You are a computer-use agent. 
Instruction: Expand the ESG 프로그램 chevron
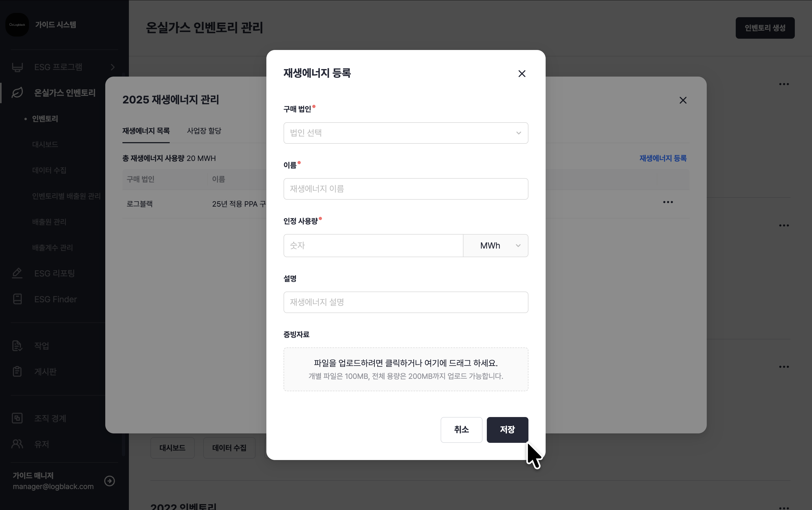point(113,67)
